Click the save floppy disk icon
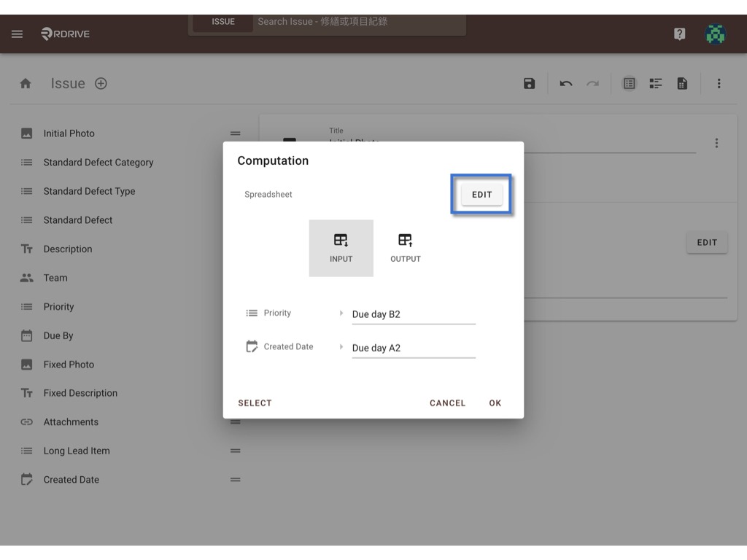 click(x=529, y=84)
